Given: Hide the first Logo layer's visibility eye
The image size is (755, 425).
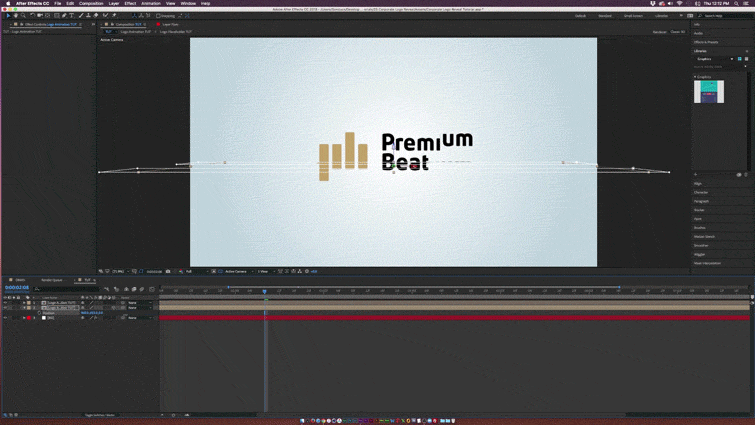Looking at the screenshot, I should pyautogui.click(x=5, y=303).
